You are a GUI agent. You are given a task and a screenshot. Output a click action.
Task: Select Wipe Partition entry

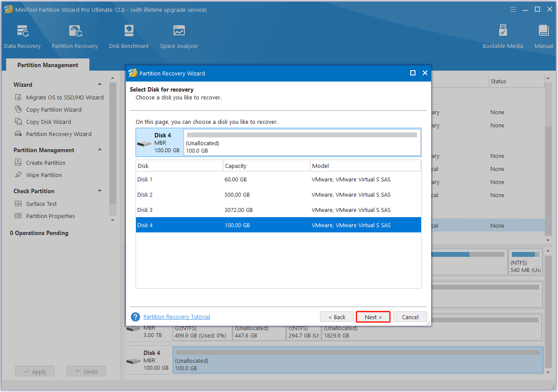pos(44,175)
